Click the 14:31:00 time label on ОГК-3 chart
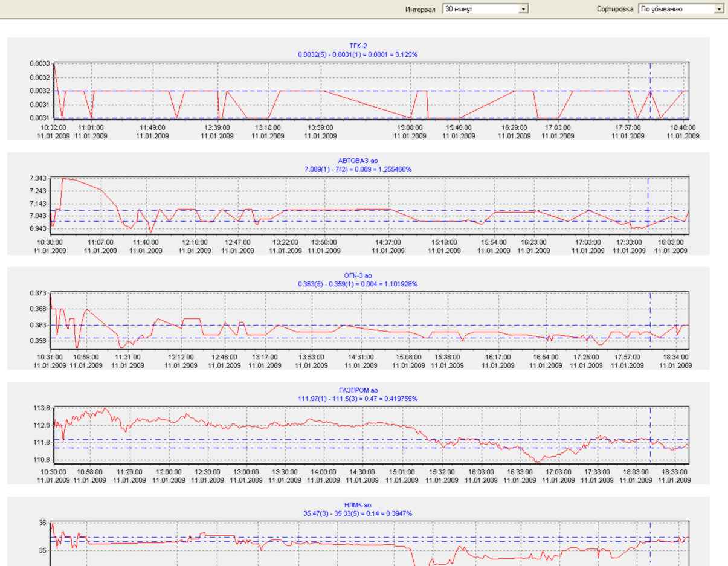Viewport: 728px width, 566px height. (361, 357)
